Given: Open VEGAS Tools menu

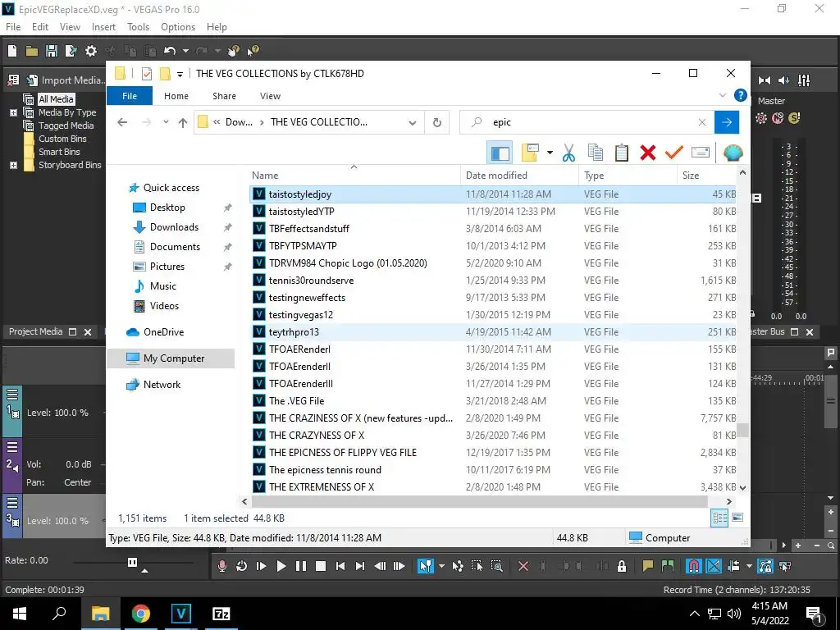Looking at the screenshot, I should (x=138, y=27).
